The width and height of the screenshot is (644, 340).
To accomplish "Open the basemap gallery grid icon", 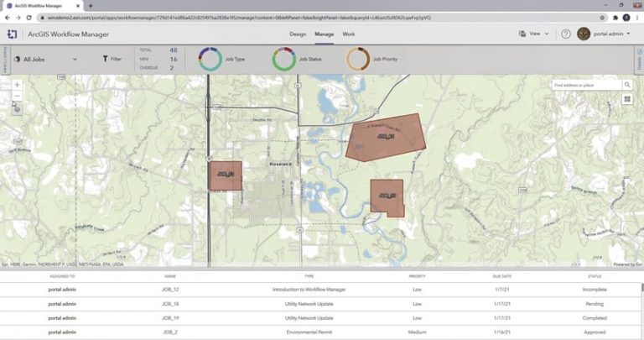I will (627, 99).
